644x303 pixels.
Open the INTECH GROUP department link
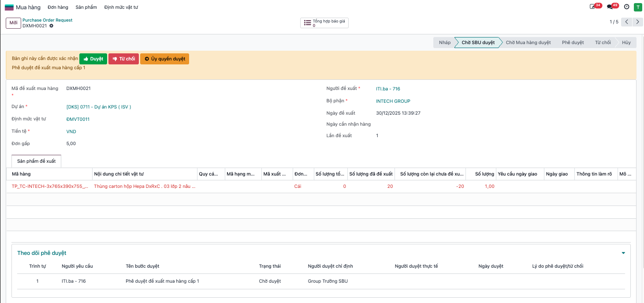pyautogui.click(x=393, y=101)
